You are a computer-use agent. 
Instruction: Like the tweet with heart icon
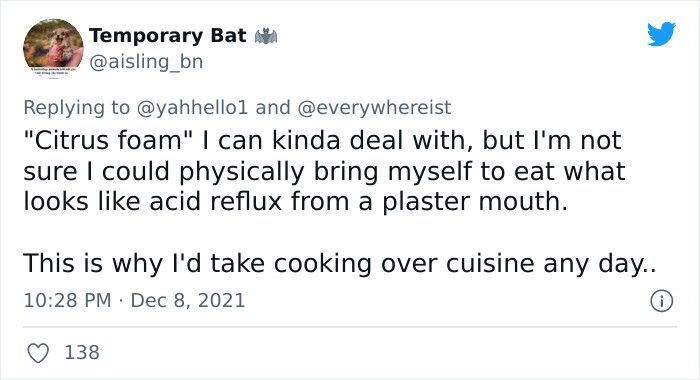click(38, 353)
